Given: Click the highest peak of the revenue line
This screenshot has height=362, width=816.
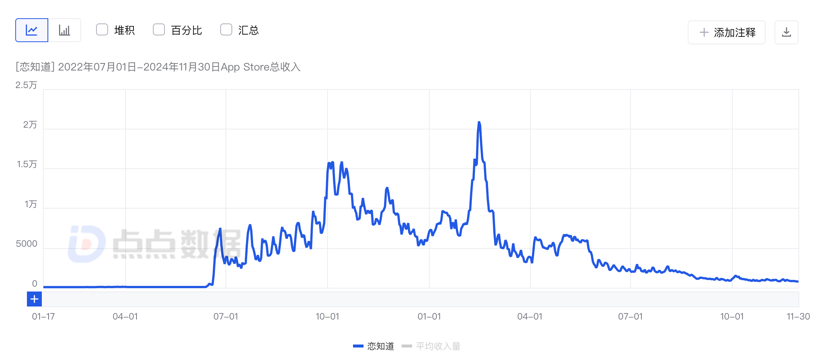Looking at the screenshot, I should (x=479, y=122).
